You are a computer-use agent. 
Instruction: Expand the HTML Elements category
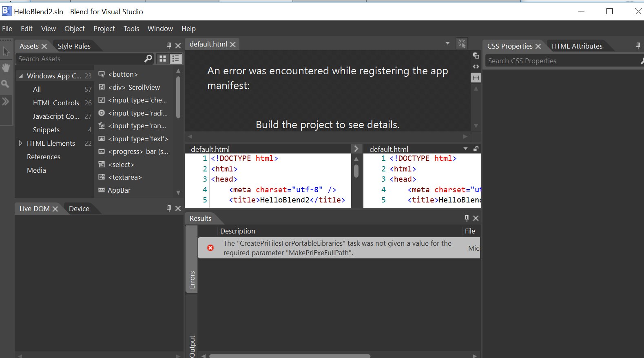[20, 143]
